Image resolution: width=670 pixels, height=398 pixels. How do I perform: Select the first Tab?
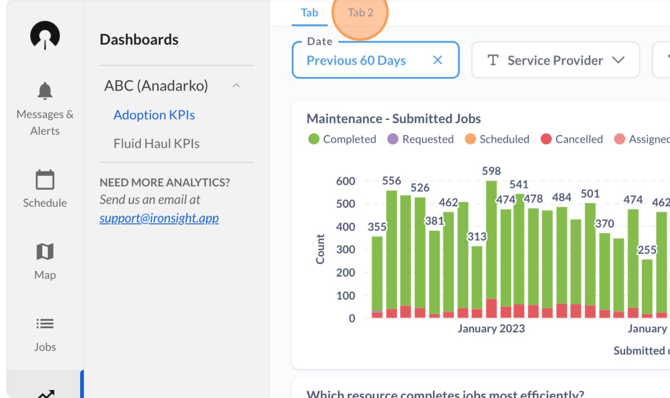tap(309, 13)
